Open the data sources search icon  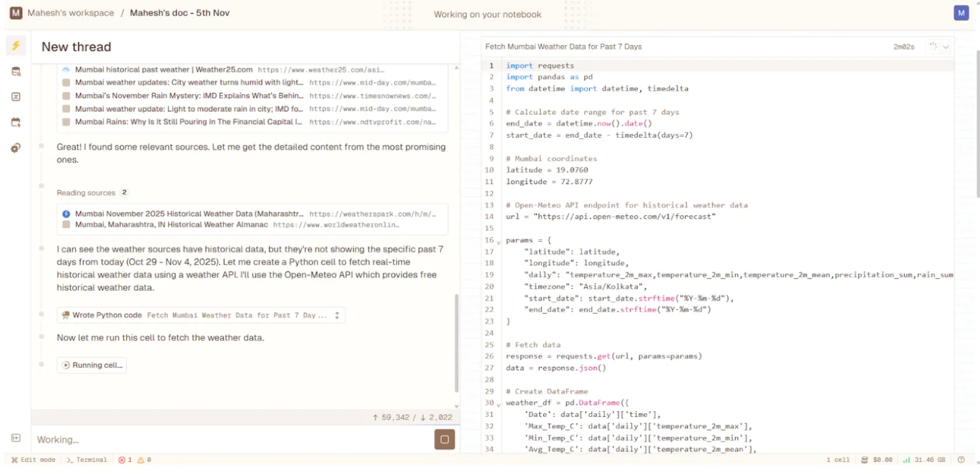(x=15, y=72)
